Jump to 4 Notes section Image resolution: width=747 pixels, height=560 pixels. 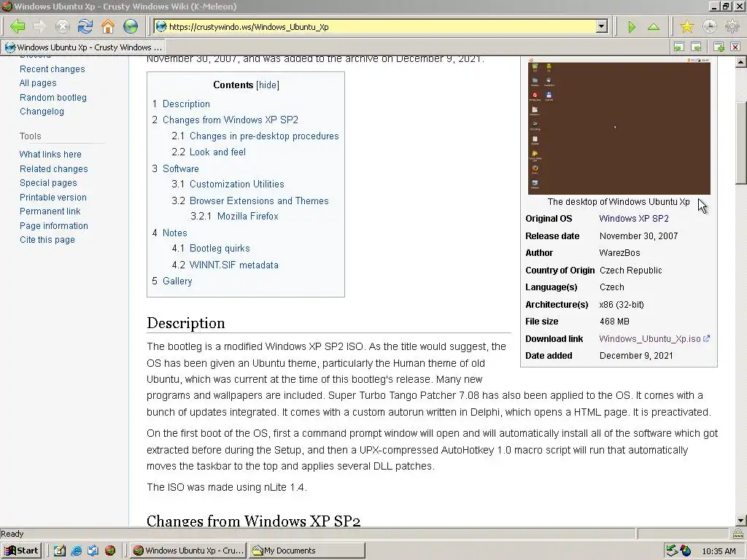(169, 233)
